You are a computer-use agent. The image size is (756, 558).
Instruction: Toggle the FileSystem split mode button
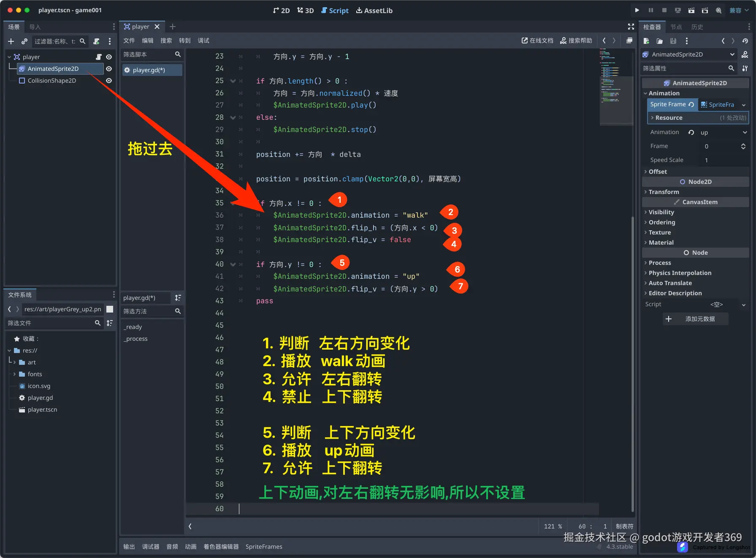tap(110, 309)
